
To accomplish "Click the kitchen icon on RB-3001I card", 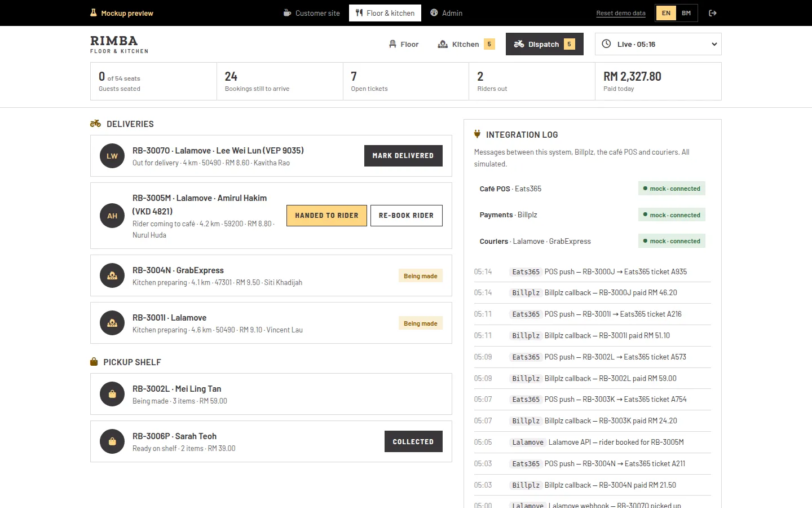I will click(x=112, y=323).
